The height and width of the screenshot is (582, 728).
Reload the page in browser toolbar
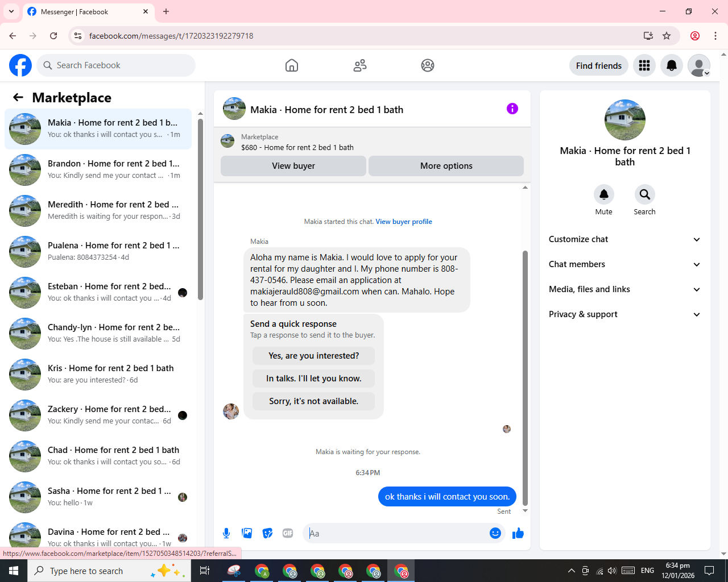tap(53, 36)
